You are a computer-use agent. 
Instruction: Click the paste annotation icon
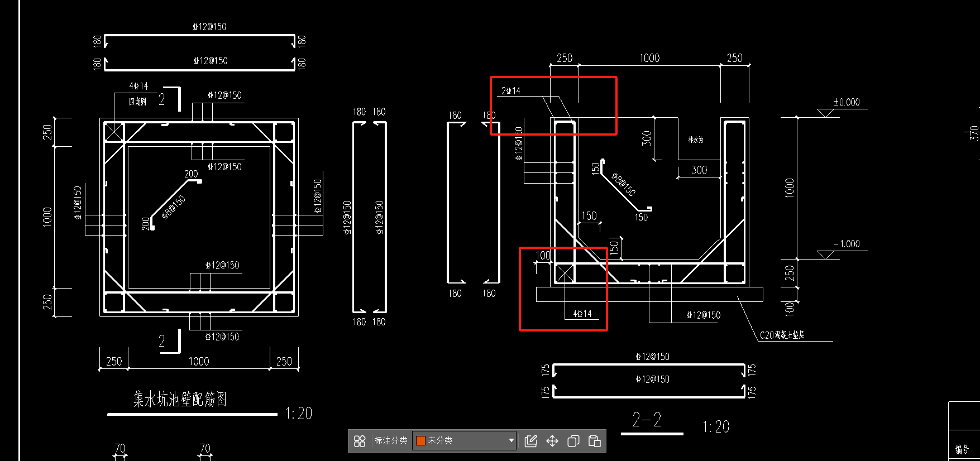point(595,441)
